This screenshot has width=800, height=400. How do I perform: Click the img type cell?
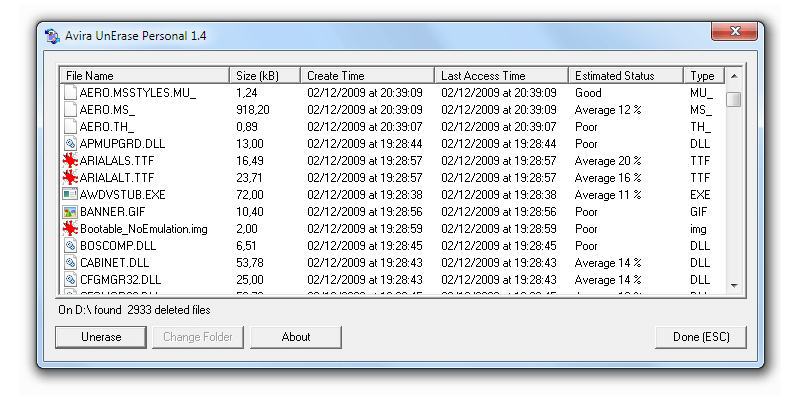pos(698,229)
